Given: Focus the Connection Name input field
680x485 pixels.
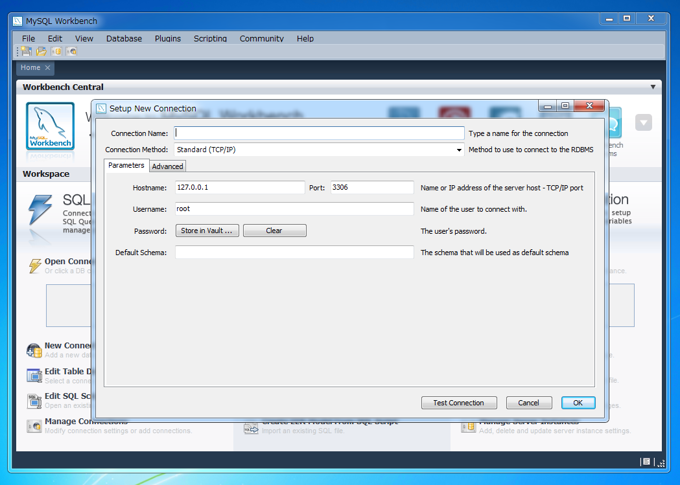Looking at the screenshot, I should (319, 133).
